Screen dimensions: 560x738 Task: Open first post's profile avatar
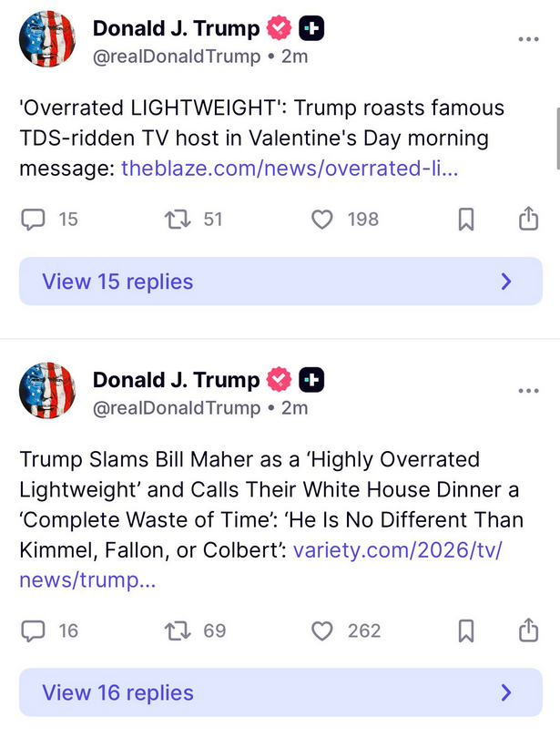tap(47, 40)
